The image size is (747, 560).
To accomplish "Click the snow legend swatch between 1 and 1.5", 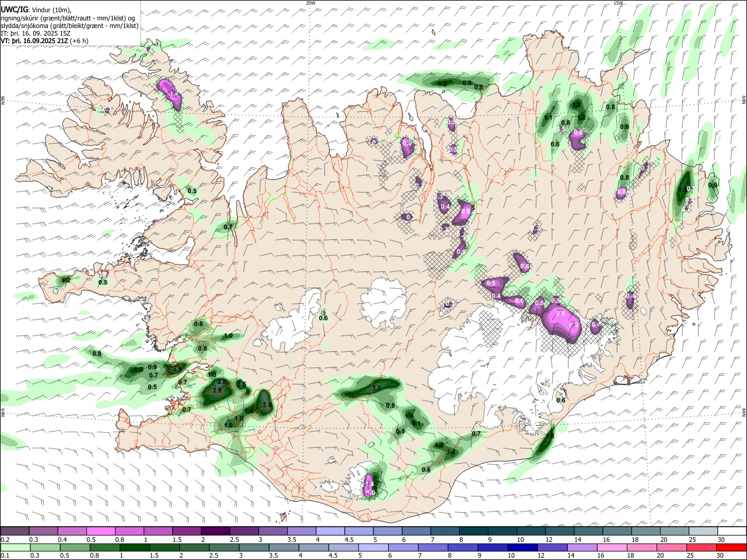I will 158,531.
